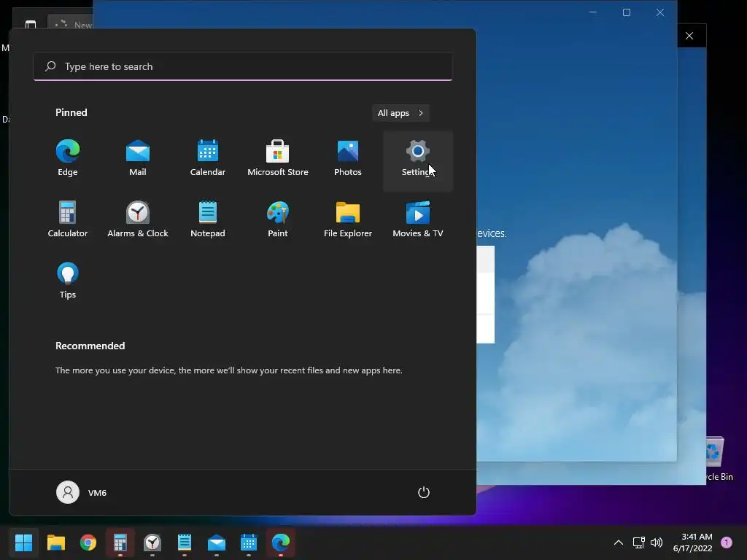Open the Recycle Bin desktop icon
747x560 pixels.
[x=719, y=459]
